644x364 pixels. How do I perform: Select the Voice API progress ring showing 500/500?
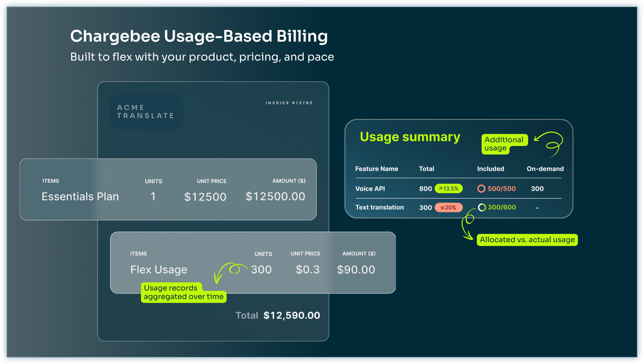click(x=482, y=189)
